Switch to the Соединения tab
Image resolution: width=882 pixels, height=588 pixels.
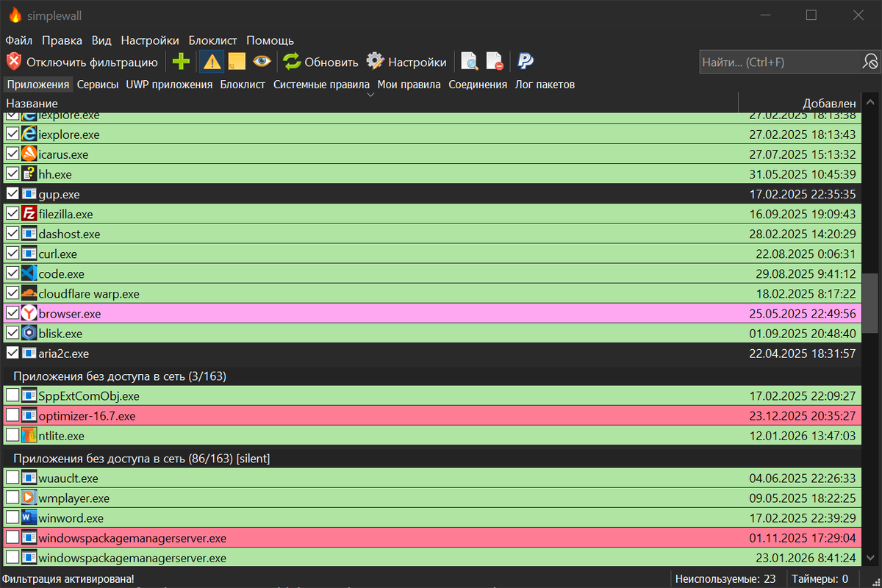point(478,85)
